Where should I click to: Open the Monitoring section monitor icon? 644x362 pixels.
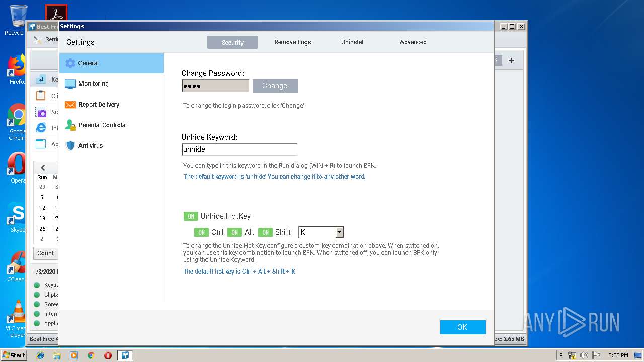tap(70, 84)
